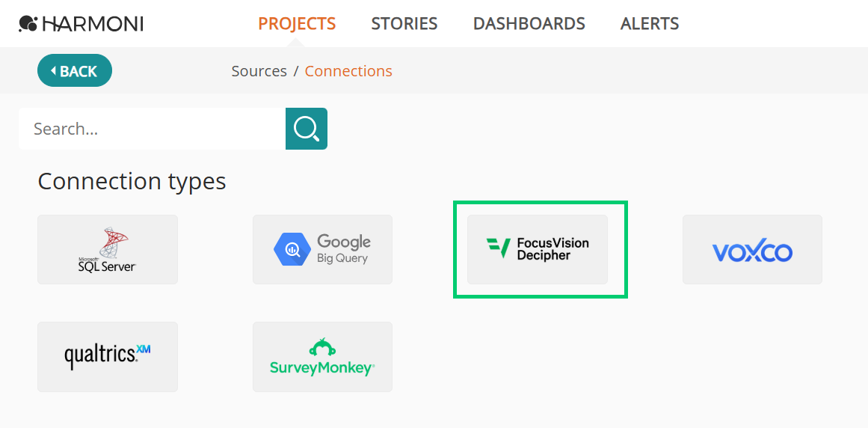Click the Harmoni logo
The height and width of the screenshot is (428, 868).
pyautogui.click(x=81, y=24)
